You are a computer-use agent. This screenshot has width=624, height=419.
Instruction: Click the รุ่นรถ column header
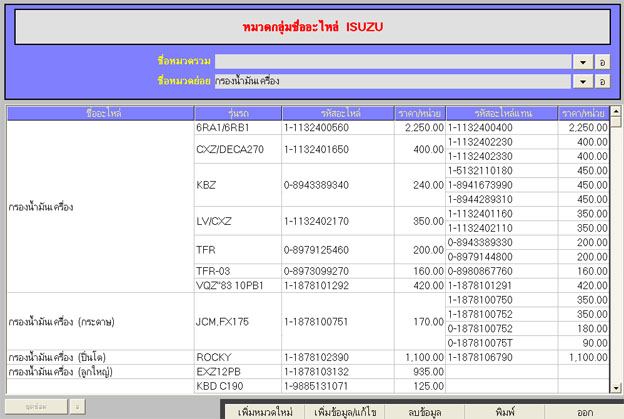[x=238, y=113]
